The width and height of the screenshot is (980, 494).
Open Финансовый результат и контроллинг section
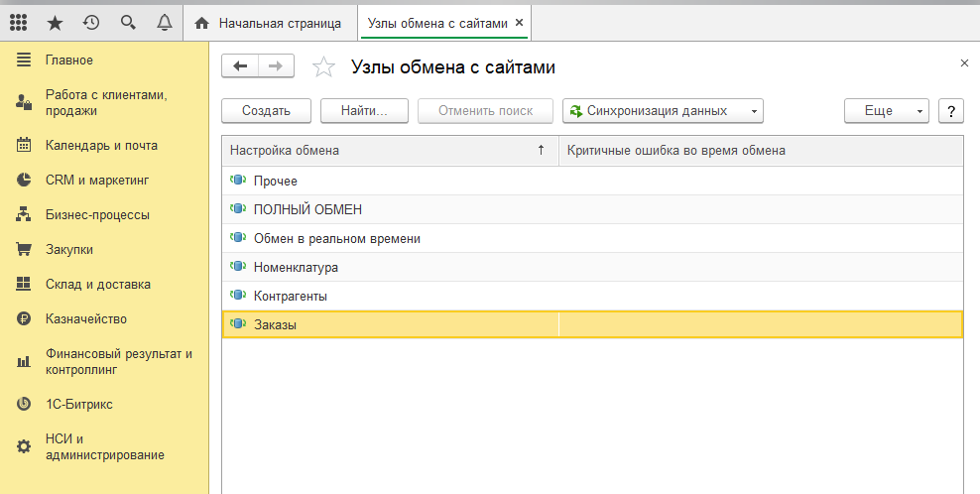[x=119, y=361]
